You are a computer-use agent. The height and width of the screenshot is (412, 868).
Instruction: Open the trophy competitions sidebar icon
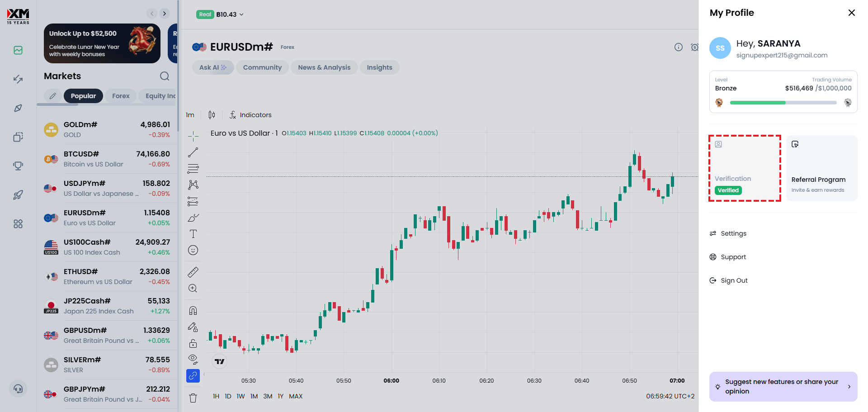pyautogui.click(x=18, y=166)
